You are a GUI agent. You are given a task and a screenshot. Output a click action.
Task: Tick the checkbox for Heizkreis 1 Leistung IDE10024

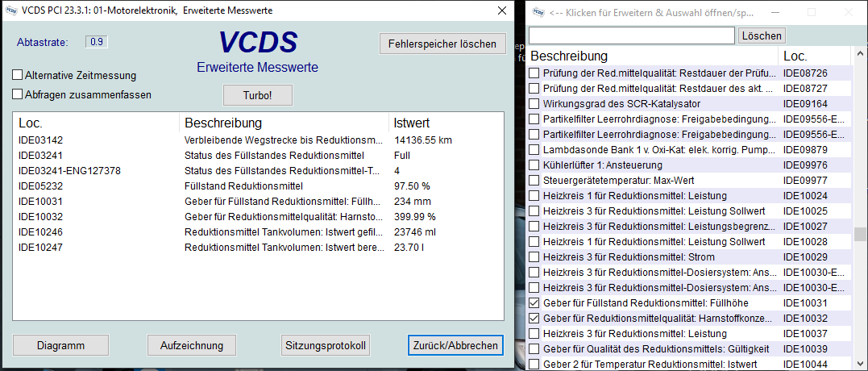(x=534, y=195)
